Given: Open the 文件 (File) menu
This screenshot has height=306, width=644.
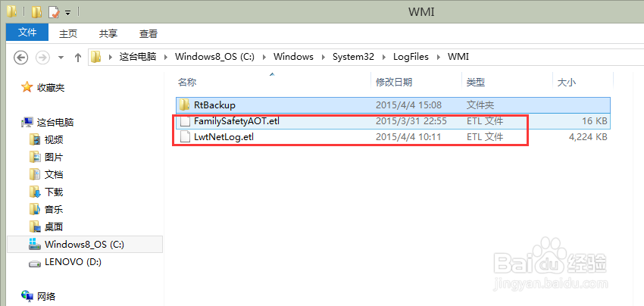Looking at the screenshot, I should point(27,33).
